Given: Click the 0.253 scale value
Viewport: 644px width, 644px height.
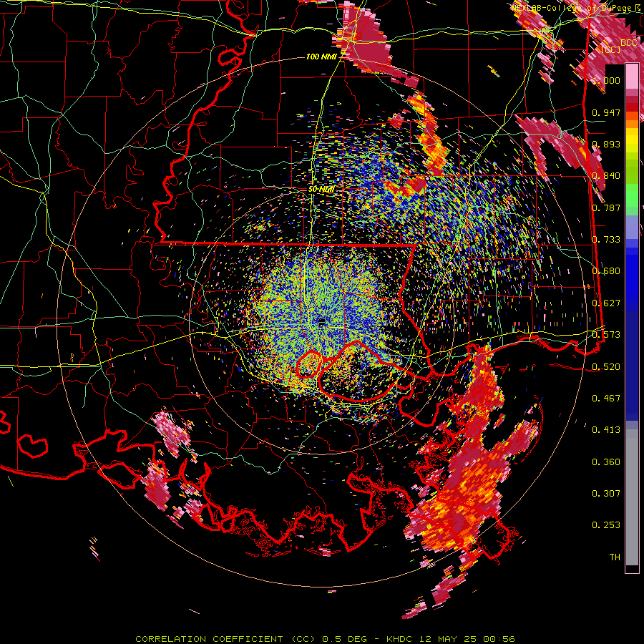Looking at the screenshot, I should click(x=606, y=525).
